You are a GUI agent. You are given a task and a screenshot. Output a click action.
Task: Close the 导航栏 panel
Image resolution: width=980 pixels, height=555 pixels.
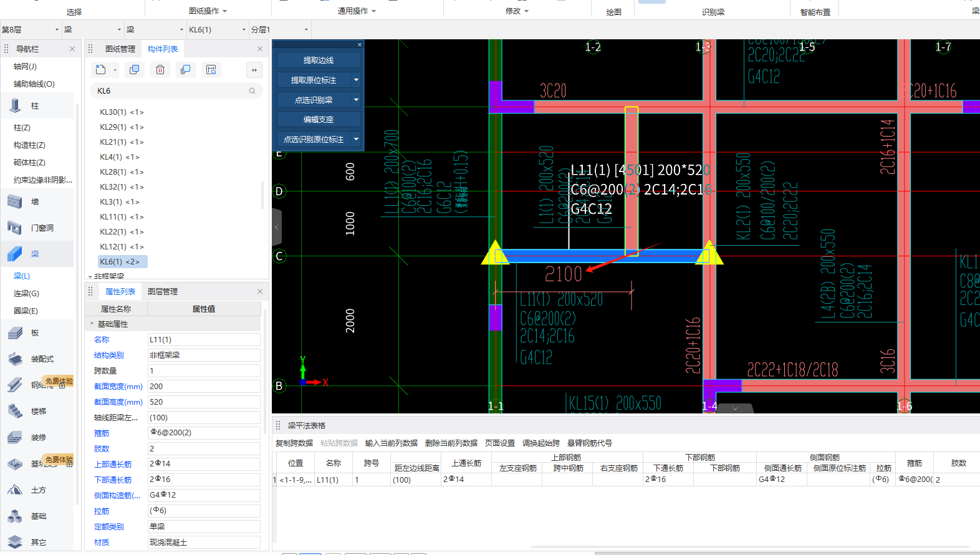[72, 49]
